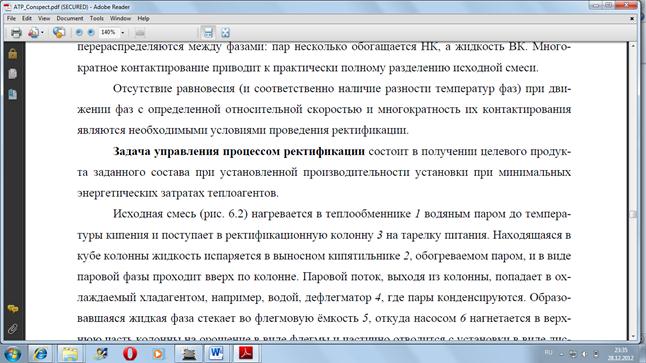Click the network tray icon
Viewport: 646px width, 363px height.
pos(573,354)
